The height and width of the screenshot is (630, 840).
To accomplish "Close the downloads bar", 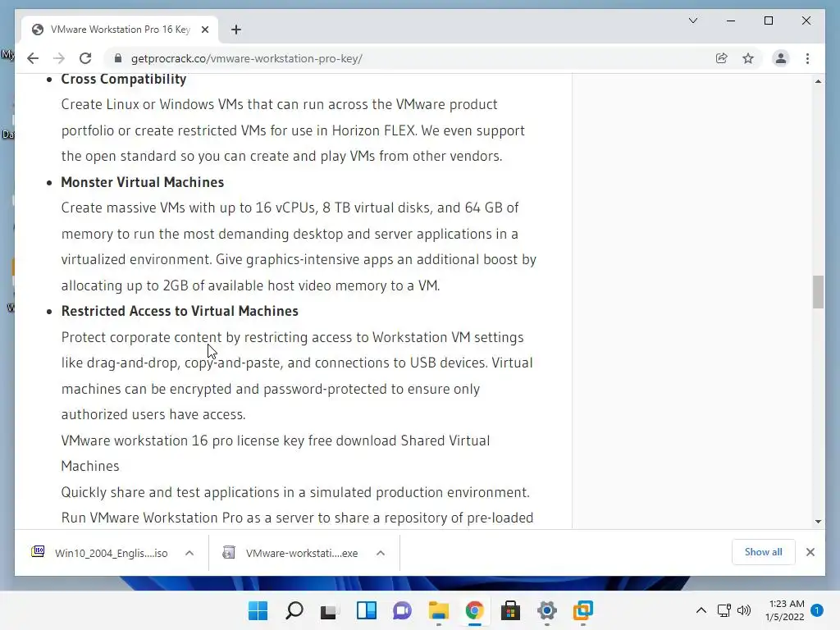I will (x=810, y=552).
